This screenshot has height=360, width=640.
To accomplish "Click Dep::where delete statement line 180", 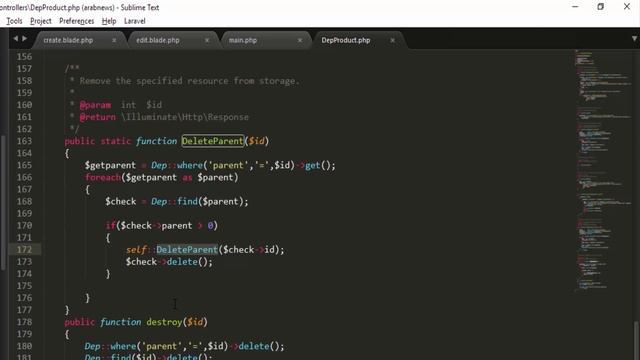I will 184,346.
